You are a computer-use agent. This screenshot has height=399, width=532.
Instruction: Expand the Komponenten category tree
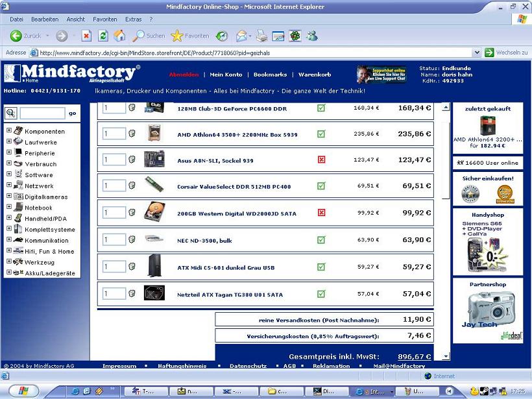(x=9, y=130)
